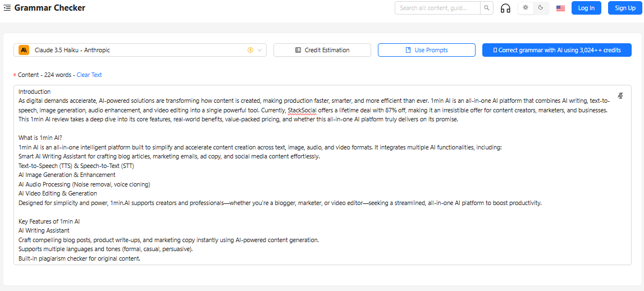Click the 'Key Features of 1min AI' line
Screen dimensions: 644x291
tap(49, 221)
